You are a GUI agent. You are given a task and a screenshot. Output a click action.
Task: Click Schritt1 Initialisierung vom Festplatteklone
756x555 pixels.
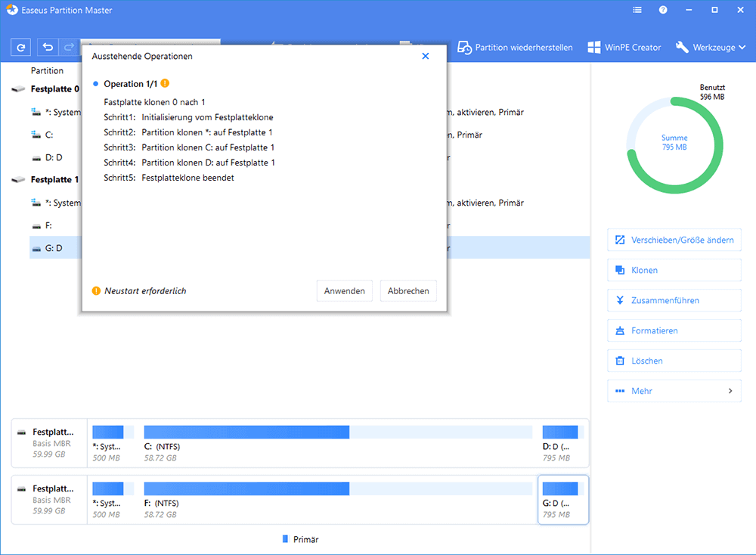click(x=188, y=117)
